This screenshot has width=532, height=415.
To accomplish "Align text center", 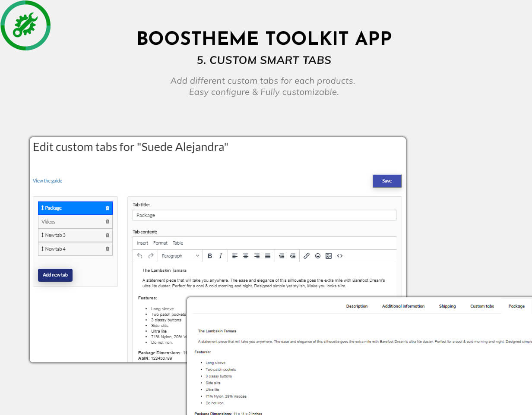I will click(x=246, y=256).
